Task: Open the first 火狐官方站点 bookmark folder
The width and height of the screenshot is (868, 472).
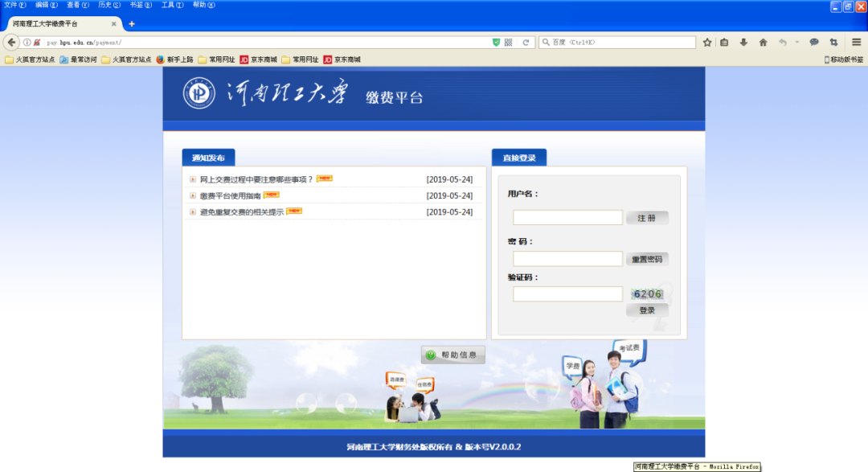Action: pyautogui.click(x=30, y=60)
